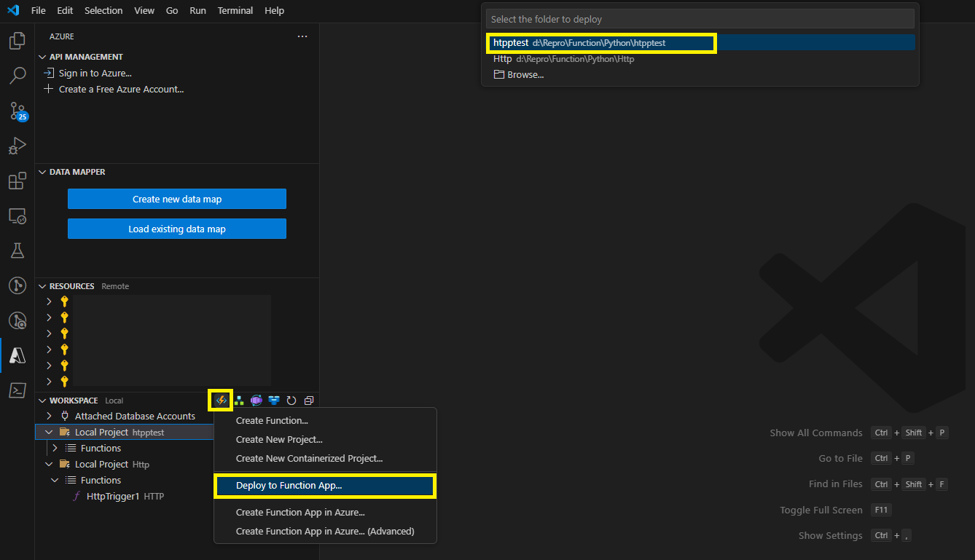Click the plug icon of Attached Database Accounts
The width and height of the screenshot is (975, 560).
[x=65, y=416]
